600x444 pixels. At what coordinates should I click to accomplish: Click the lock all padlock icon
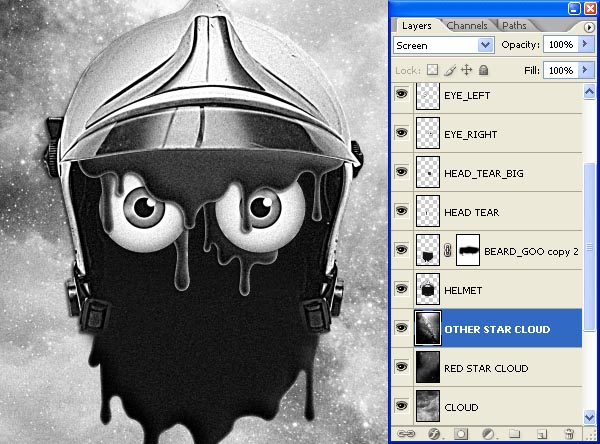(484, 70)
